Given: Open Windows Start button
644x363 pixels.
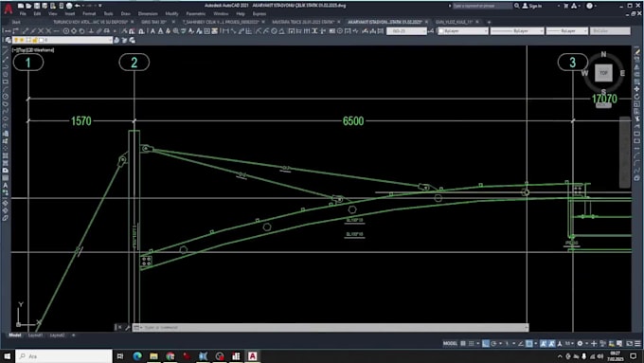Looking at the screenshot, I should click(x=7, y=356).
